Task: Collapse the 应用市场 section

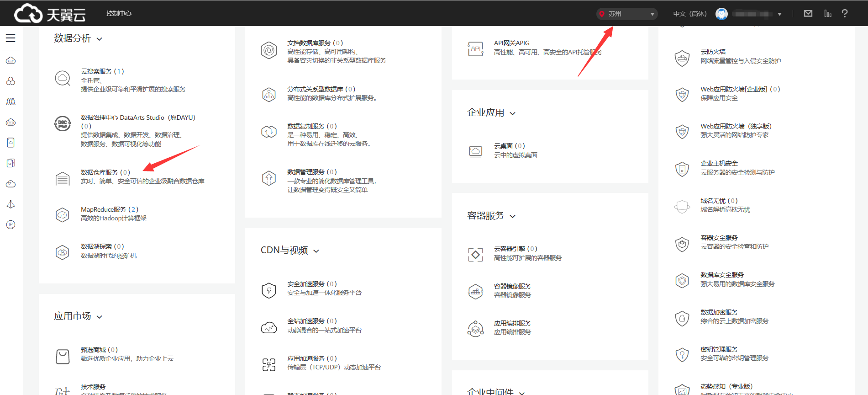Action: (x=100, y=317)
